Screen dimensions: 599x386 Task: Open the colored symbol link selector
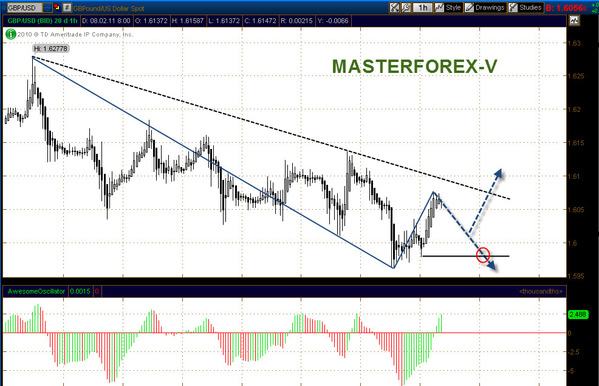(57, 7)
